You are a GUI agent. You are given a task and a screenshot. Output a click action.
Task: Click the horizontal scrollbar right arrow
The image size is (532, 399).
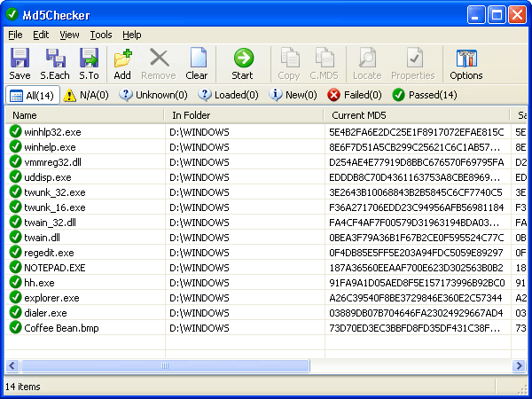pos(518,365)
